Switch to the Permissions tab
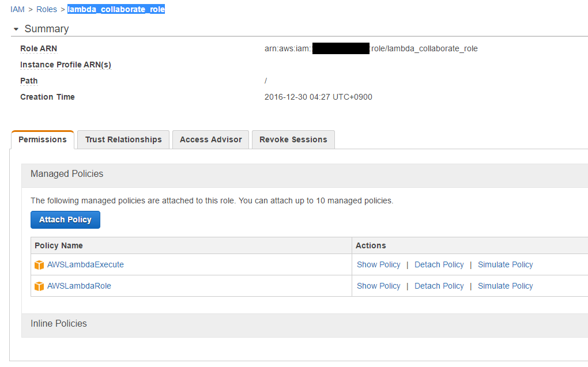The image size is (588, 367). pyautogui.click(x=43, y=139)
